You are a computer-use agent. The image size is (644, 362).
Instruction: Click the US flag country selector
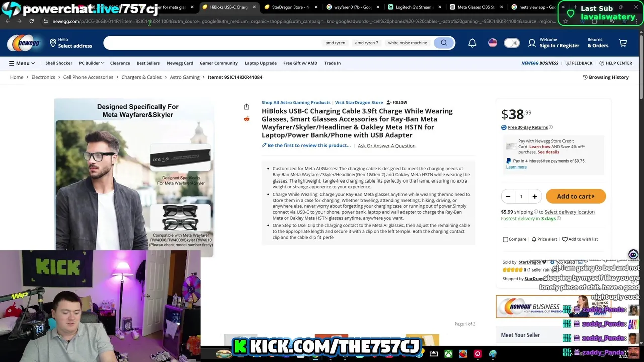(493, 43)
